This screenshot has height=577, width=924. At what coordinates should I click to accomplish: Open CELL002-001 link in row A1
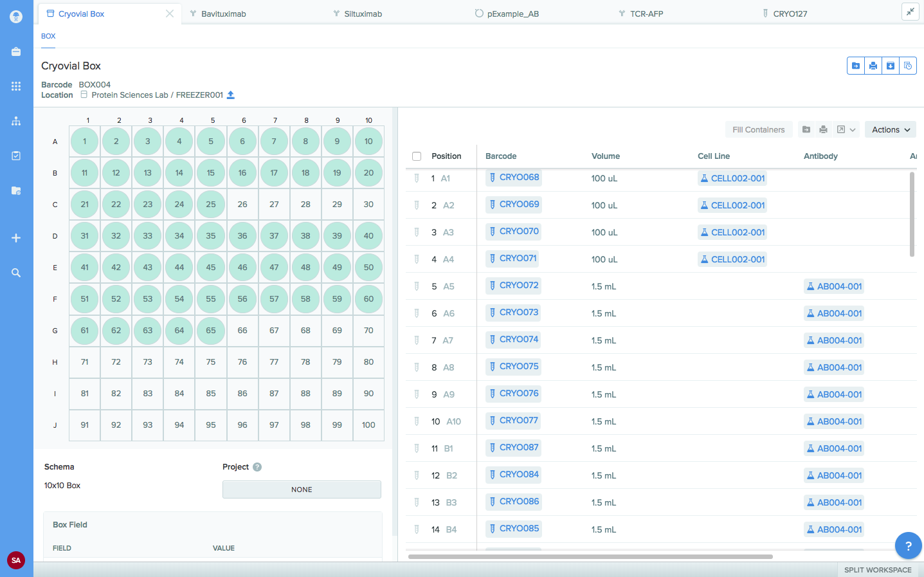(x=732, y=178)
